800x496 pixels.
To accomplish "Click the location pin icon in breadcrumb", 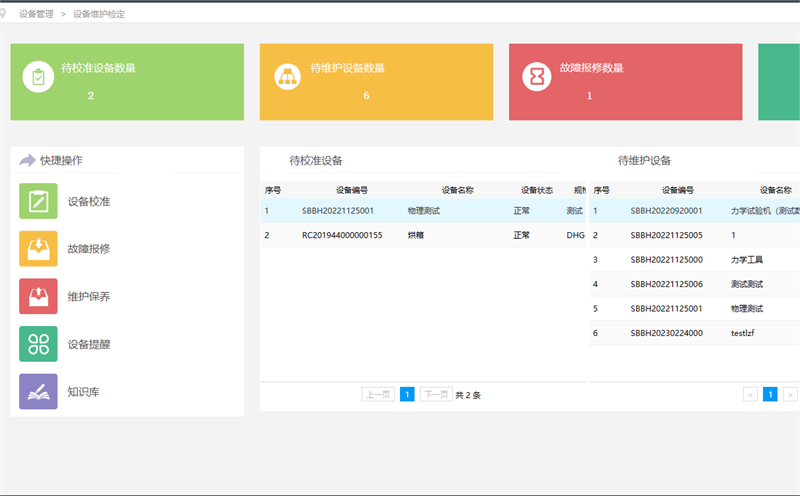I will pos(5,14).
